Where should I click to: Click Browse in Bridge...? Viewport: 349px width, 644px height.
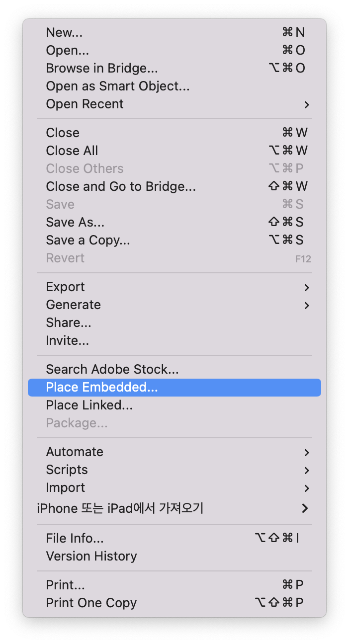102,68
